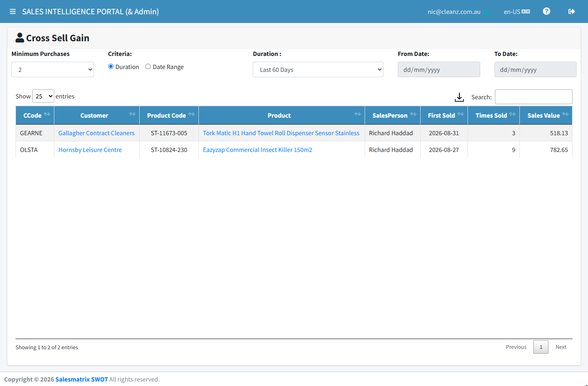Click first sold date 2026-08-27
588x386 pixels.
(x=444, y=150)
